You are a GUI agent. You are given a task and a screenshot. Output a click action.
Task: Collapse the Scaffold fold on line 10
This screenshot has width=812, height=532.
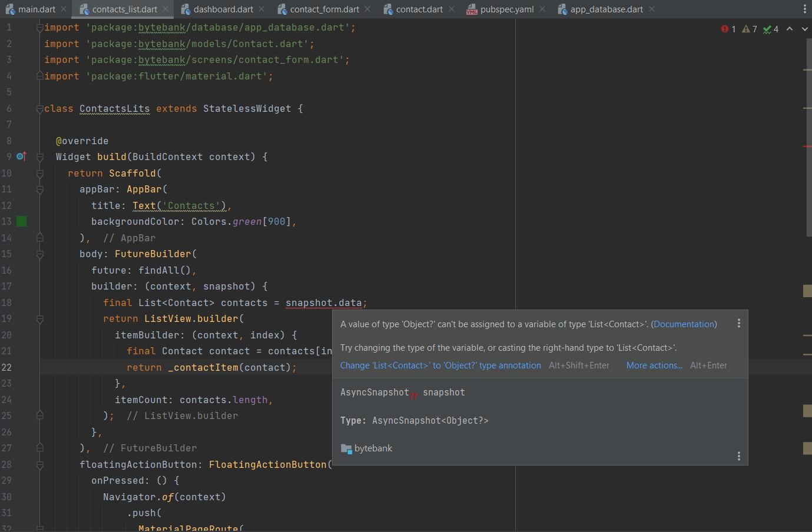39,173
